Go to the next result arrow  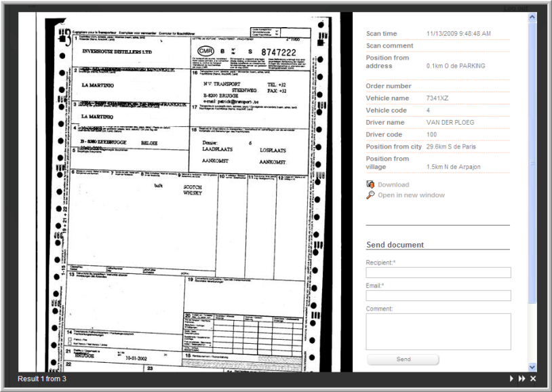pos(511,378)
